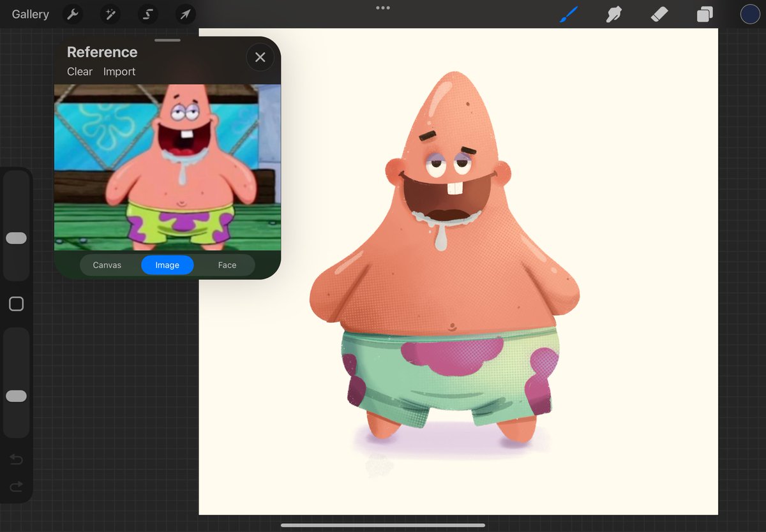Tap the square Modify button in sidebar

point(17,304)
